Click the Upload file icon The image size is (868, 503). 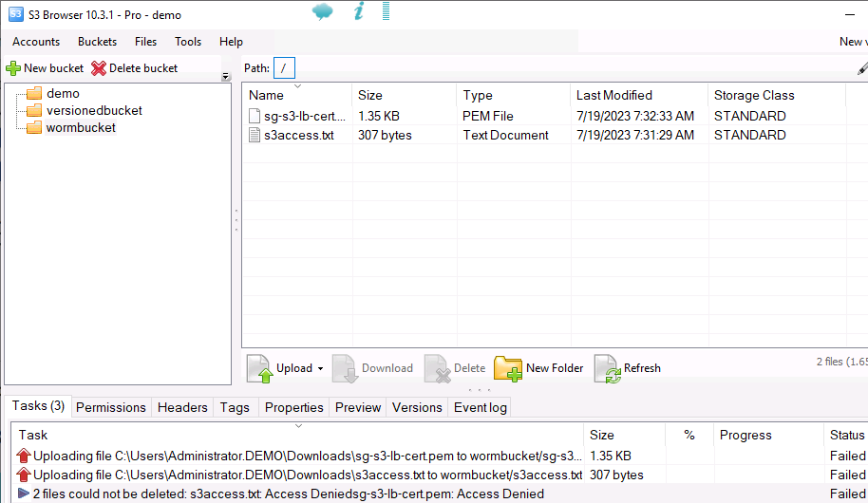(x=259, y=368)
